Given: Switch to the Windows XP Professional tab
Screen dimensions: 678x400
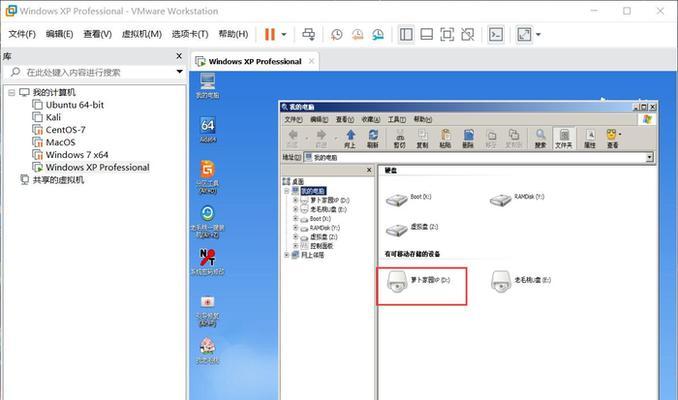Looking at the screenshot, I should (255, 61).
